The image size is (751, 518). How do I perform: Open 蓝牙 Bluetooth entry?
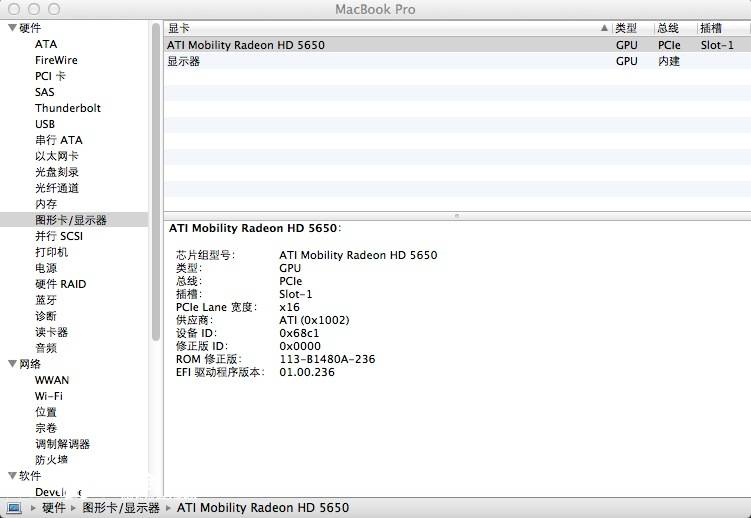click(46, 300)
